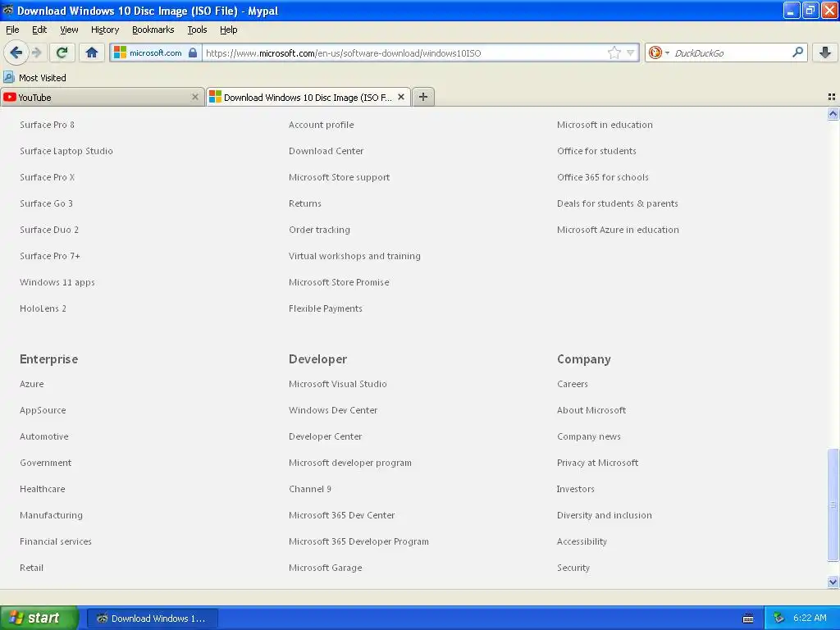Open the Privacy at Microsoft link
The width and height of the screenshot is (840, 630).
click(598, 463)
